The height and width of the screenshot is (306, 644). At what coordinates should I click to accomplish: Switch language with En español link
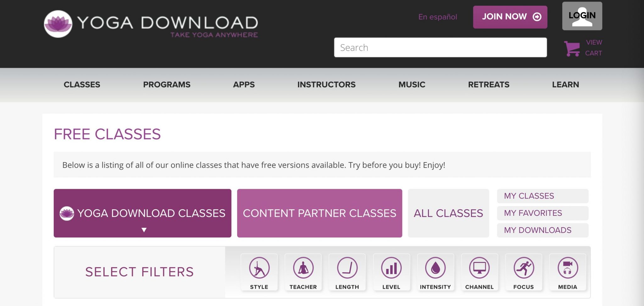437,17
